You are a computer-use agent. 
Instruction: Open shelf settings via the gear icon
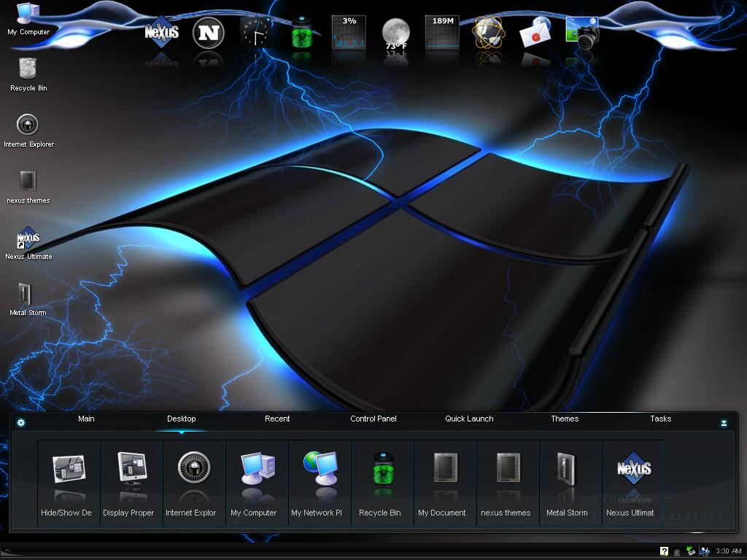click(21, 422)
